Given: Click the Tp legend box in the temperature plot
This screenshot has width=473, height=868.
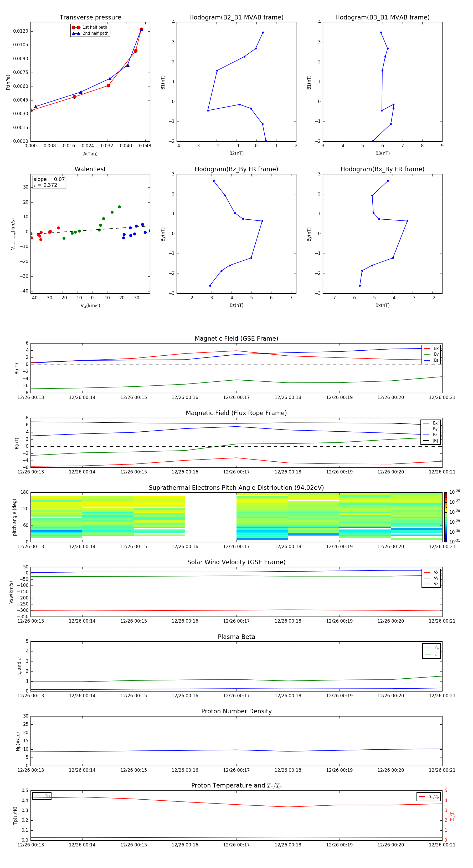Looking at the screenshot, I should click(x=42, y=796).
